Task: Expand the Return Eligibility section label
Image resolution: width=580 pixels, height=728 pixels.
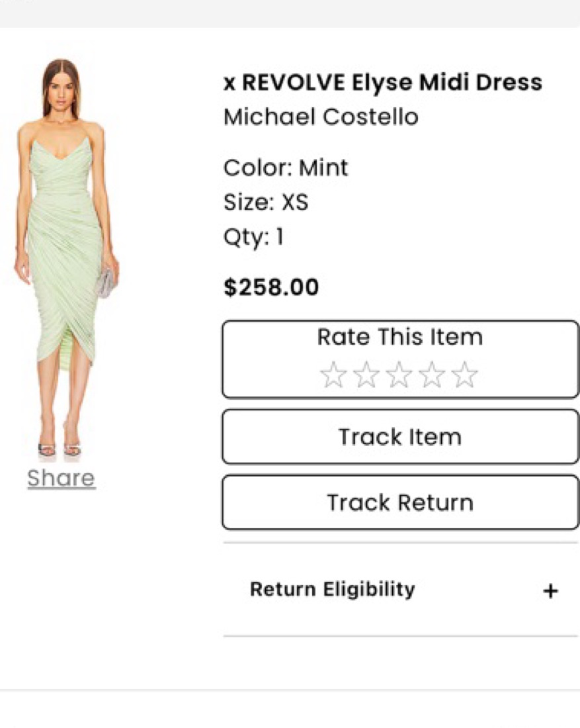Action: [332, 589]
